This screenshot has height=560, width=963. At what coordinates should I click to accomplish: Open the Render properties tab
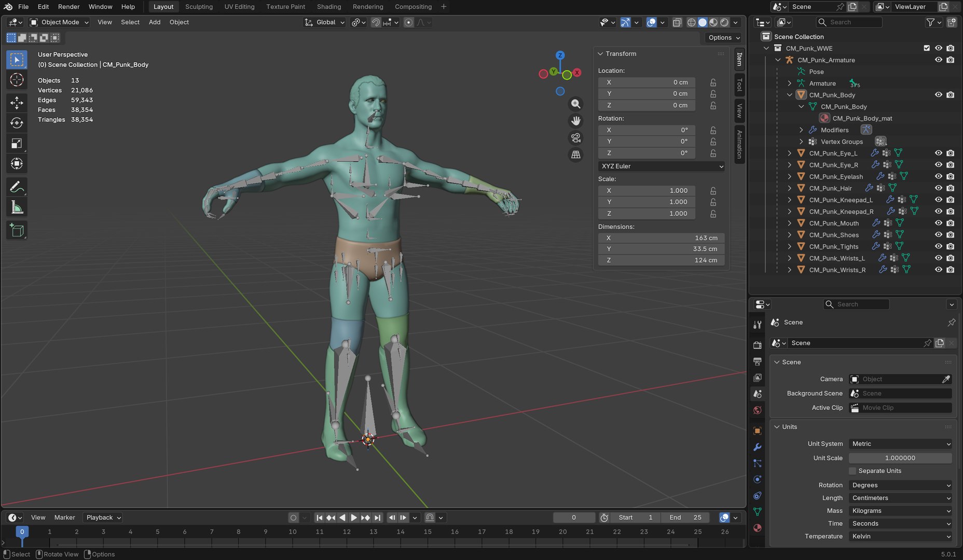757,345
